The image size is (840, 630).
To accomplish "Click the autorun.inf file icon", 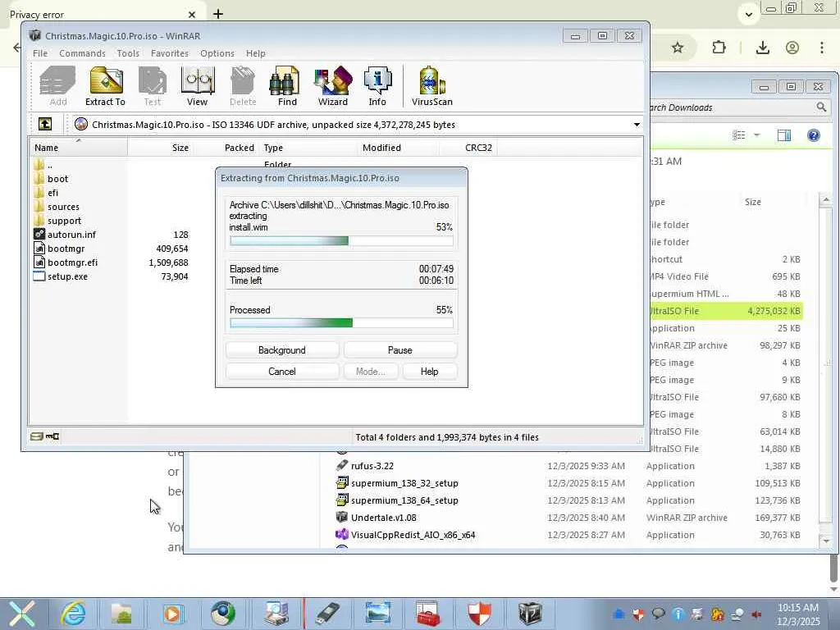I will 39,234.
